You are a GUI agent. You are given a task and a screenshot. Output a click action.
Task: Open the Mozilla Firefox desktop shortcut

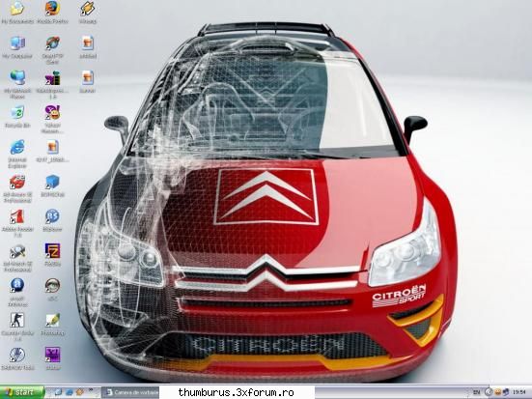coord(52,8)
